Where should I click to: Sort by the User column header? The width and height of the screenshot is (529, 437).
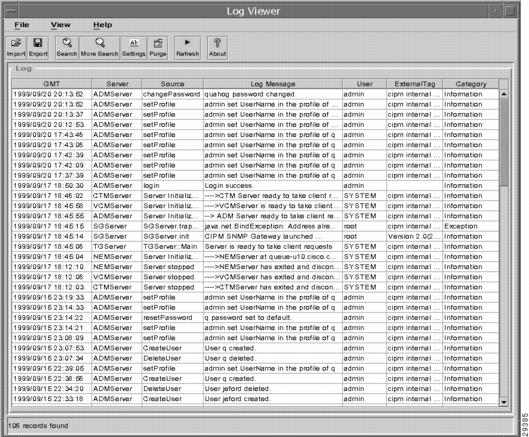(x=364, y=84)
